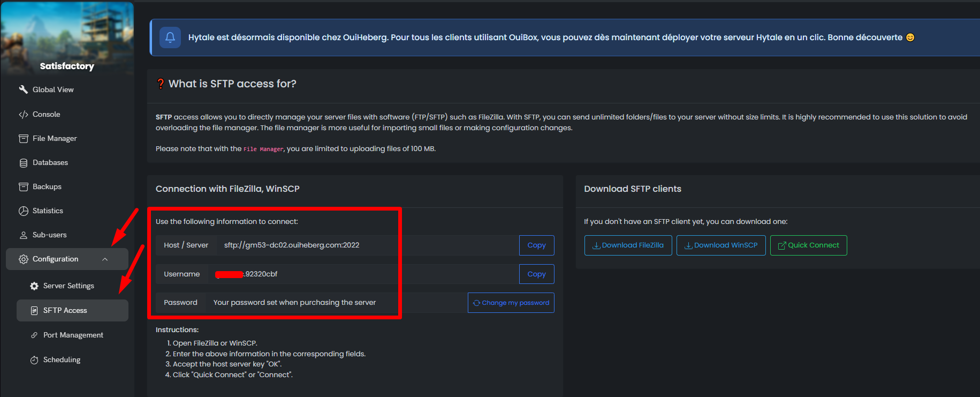
Task: Click the Statistics pie chart icon
Action: tap(24, 211)
